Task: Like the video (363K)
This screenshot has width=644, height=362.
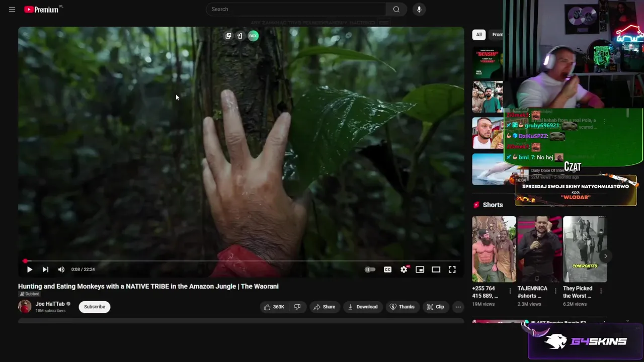Action: click(274, 307)
